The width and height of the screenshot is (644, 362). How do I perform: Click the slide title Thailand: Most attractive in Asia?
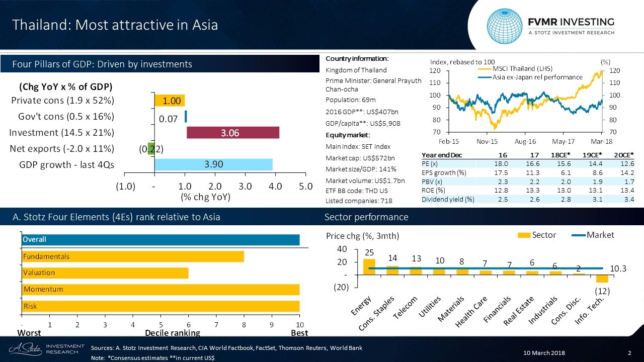[x=115, y=25]
